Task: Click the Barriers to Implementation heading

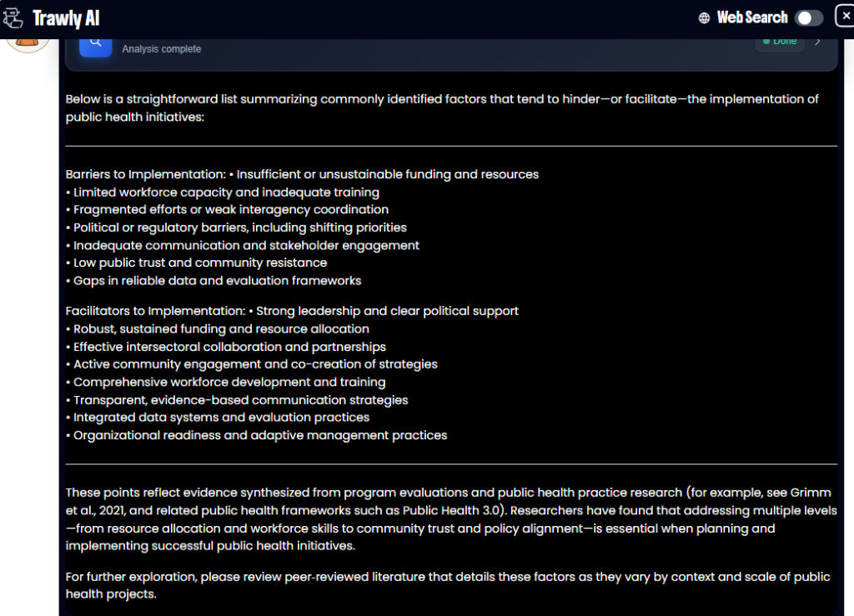Action: tap(145, 174)
